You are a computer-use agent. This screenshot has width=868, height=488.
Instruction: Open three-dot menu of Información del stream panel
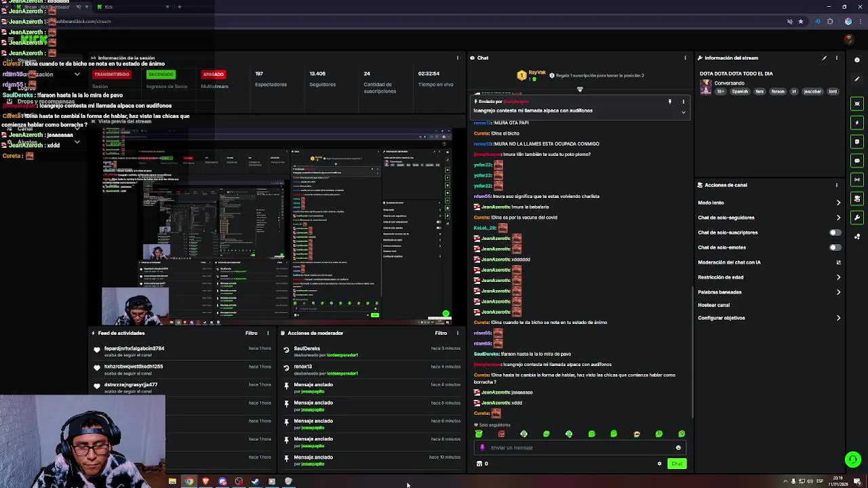click(x=837, y=58)
